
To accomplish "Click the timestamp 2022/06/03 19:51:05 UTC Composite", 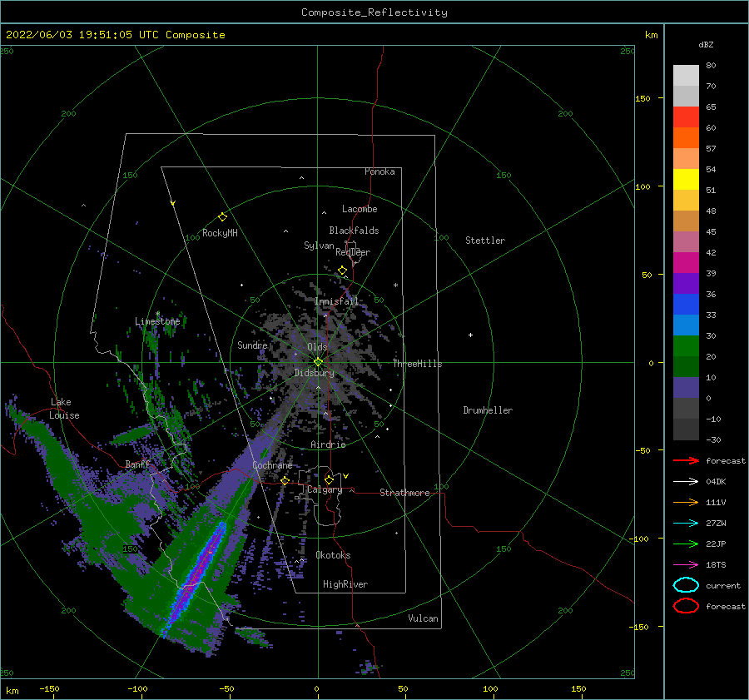I will coord(115,35).
